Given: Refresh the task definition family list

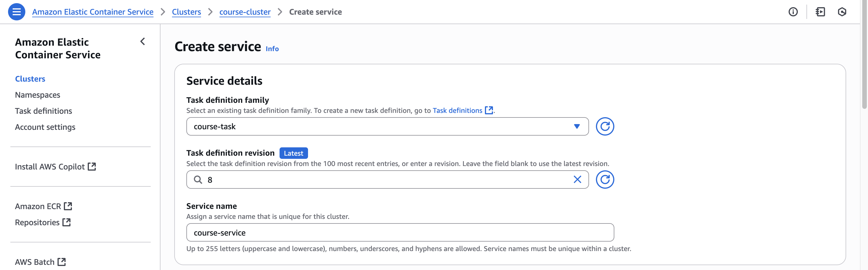Looking at the screenshot, I should click(x=605, y=127).
